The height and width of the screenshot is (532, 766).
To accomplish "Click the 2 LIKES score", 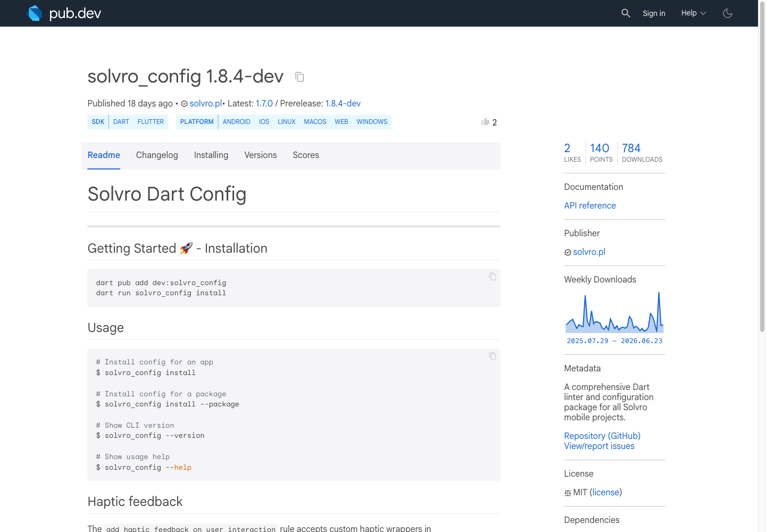I will [x=572, y=153].
